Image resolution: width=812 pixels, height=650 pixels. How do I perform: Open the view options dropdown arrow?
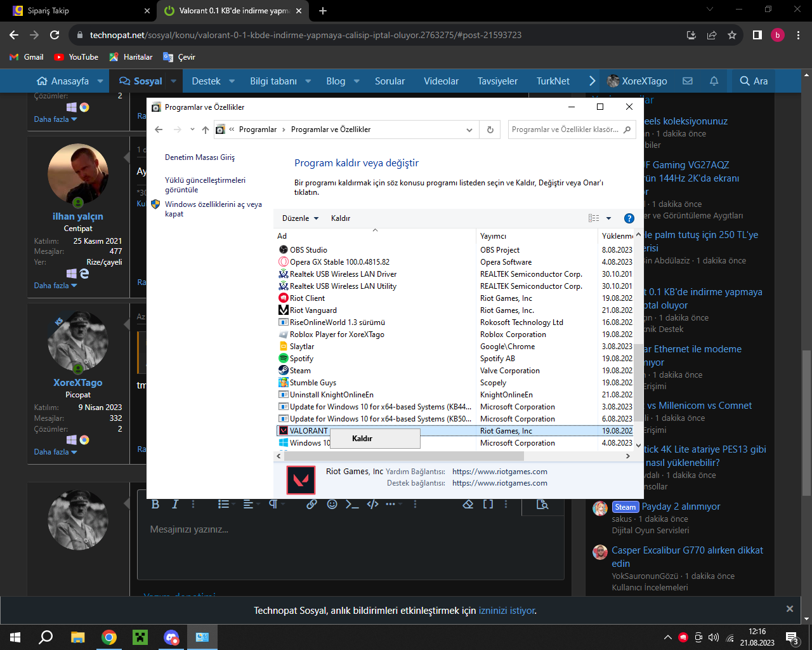(x=608, y=218)
